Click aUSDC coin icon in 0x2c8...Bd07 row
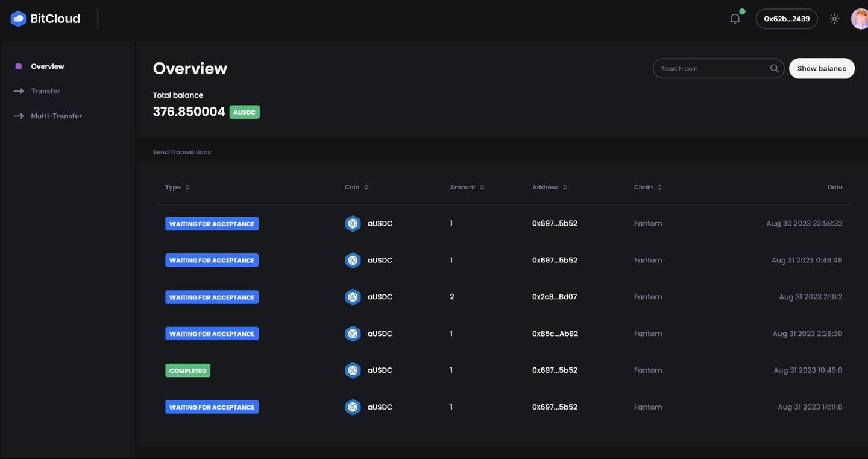 coord(353,297)
